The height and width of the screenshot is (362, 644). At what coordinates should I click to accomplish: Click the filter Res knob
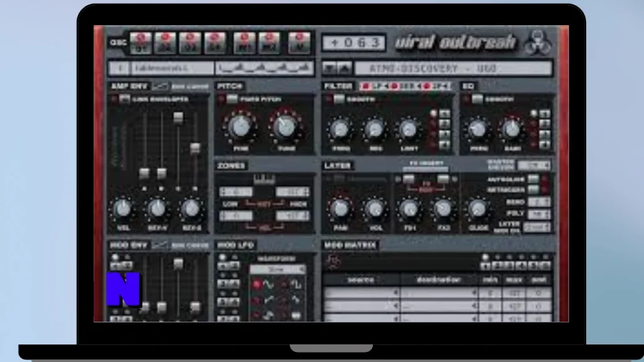click(x=375, y=129)
